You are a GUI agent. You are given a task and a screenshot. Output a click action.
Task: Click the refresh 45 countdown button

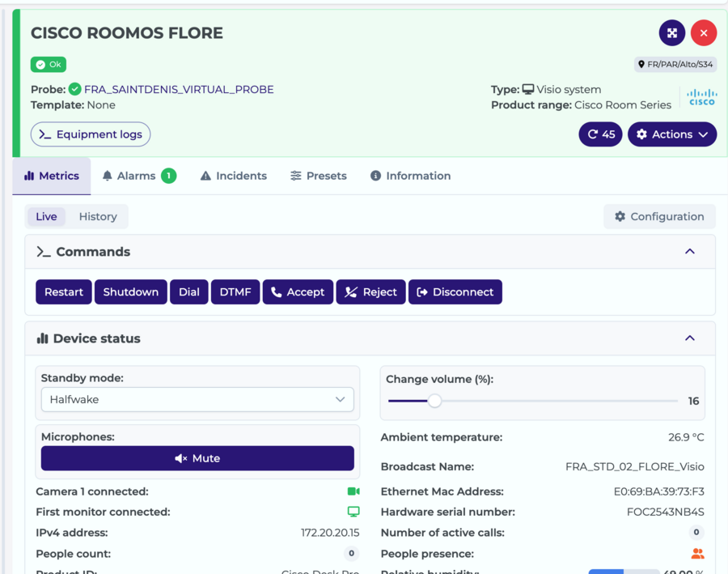[x=600, y=134]
